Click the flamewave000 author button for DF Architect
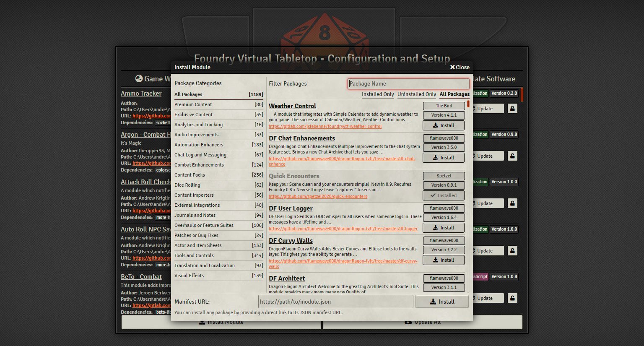The height and width of the screenshot is (346, 644). (x=444, y=278)
